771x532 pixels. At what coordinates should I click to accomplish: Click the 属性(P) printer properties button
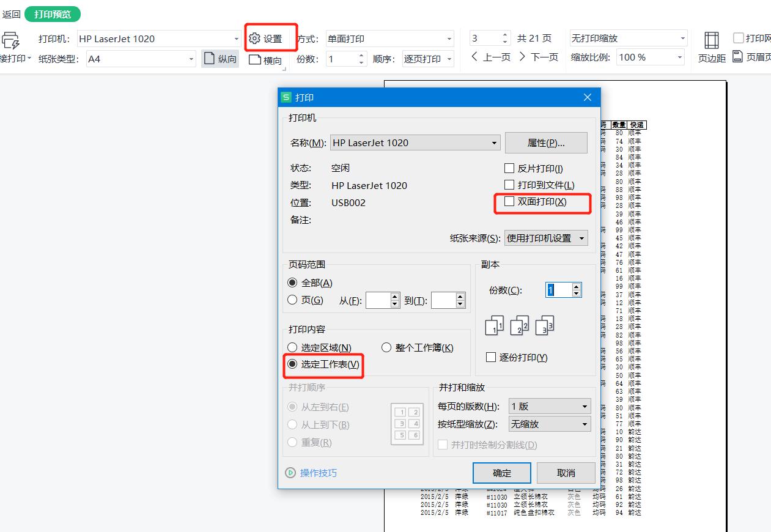coord(547,142)
